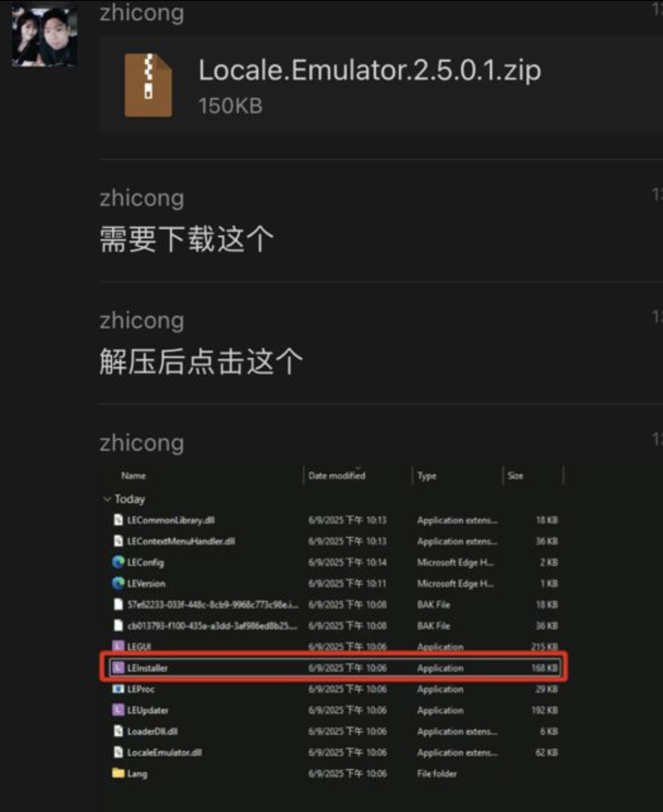The width and height of the screenshot is (663, 812).
Task: Select the 150KB file size text
Action: pos(230,106)
